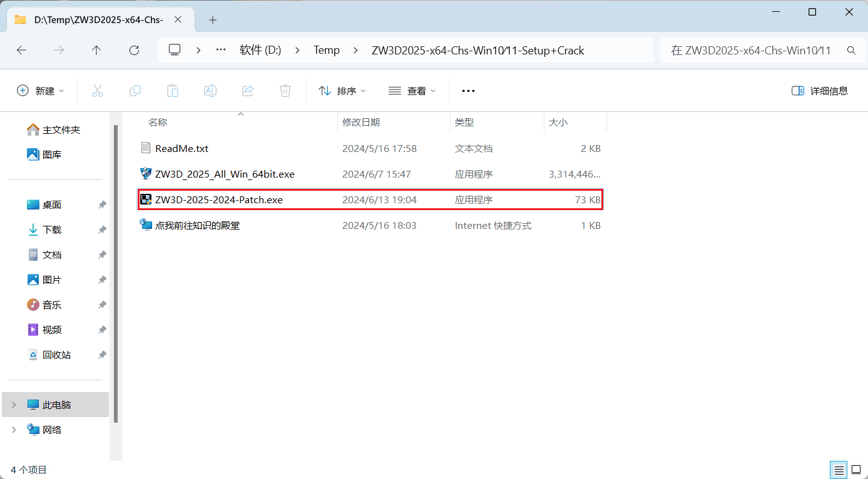Image resolution: width=868 pixels, height=479 pixels.
Task: Unpin 桌面 using its pin icon
Action: tap(102, 205)
